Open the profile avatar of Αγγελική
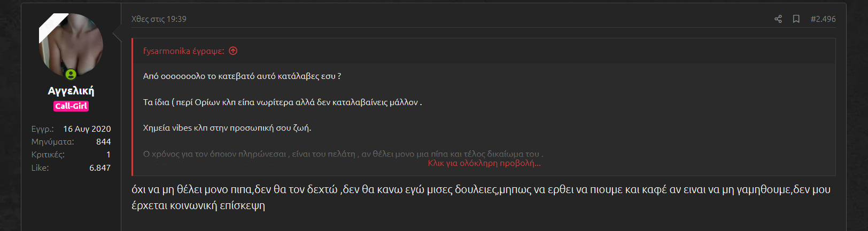The image size is (868, 231). [71, 45]
